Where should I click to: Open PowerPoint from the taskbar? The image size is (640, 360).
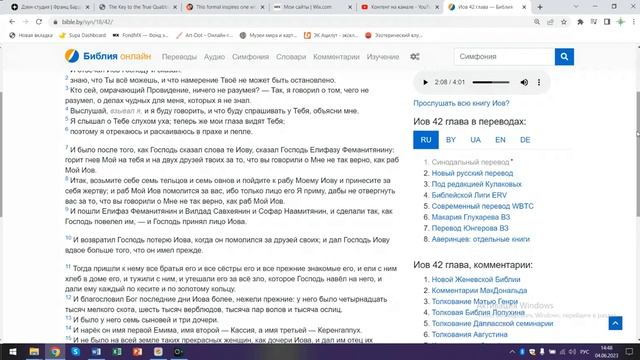point(138,351)
